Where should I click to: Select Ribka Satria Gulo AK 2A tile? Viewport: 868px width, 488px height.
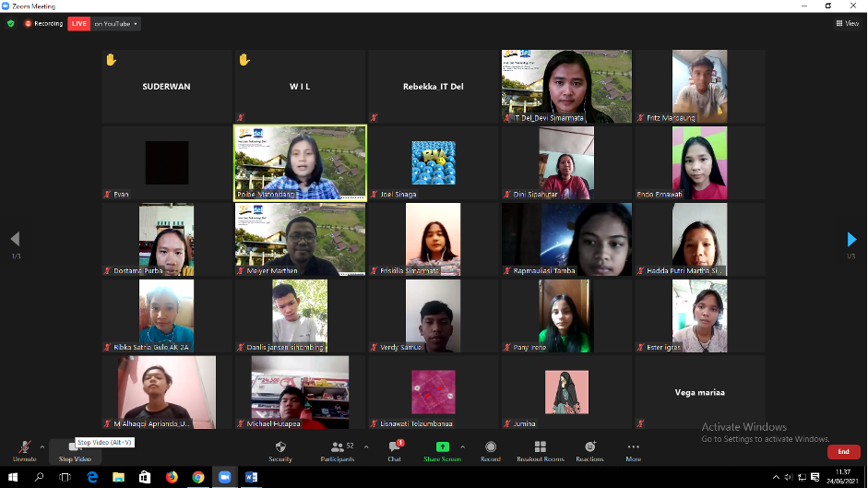pyautogui.click(x=166, y=315)
